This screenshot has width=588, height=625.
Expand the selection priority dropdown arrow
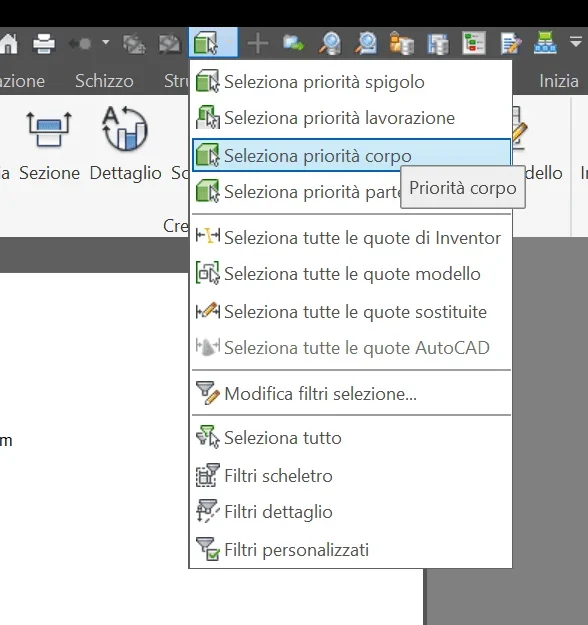(228, 42)
